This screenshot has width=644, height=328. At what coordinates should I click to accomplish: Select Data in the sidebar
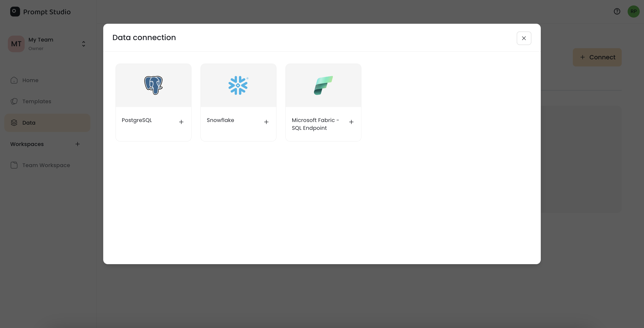47,123
